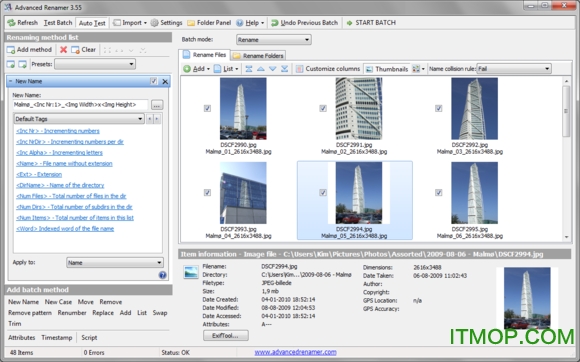Screen dimensions: 580x362
Task: Click ExifTool... button
Action: [226, 336]
